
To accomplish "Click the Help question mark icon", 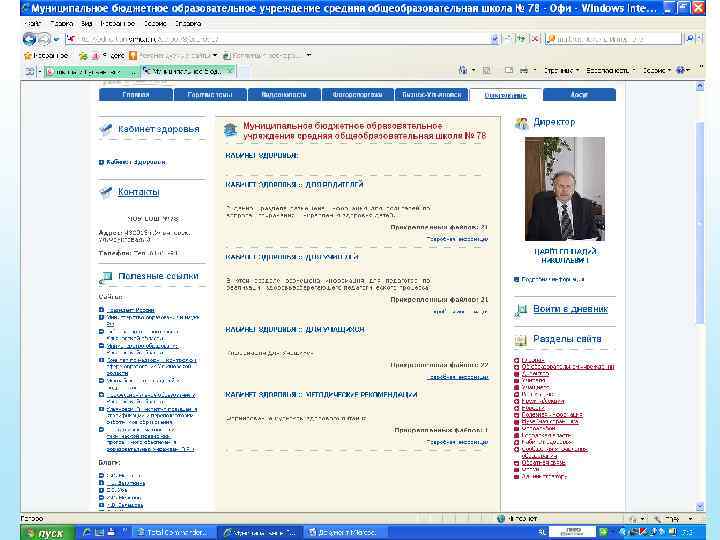I will (680, 70).
